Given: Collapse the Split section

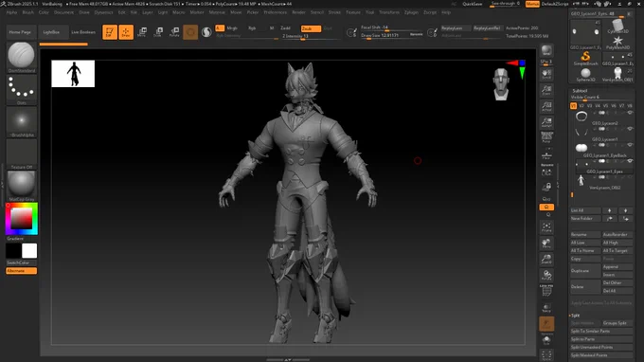Looking at the screenshot, I should click(x=576, y=316).
